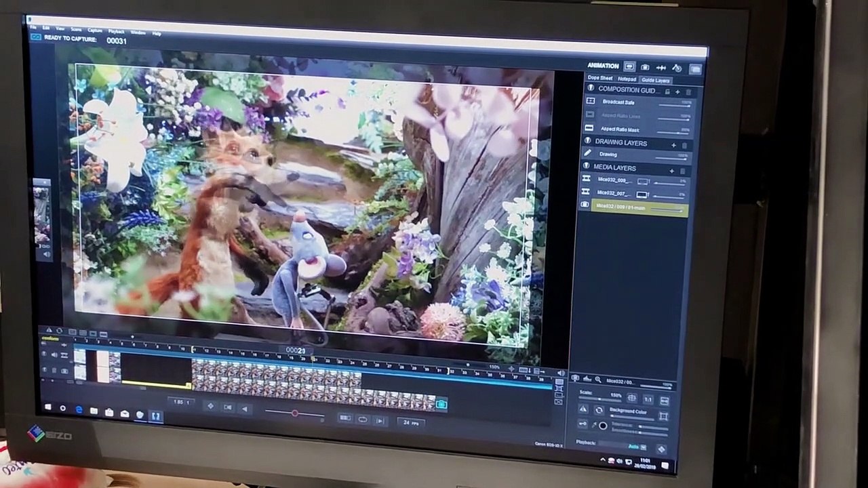Add a new drawing layer

click(673, 145)
